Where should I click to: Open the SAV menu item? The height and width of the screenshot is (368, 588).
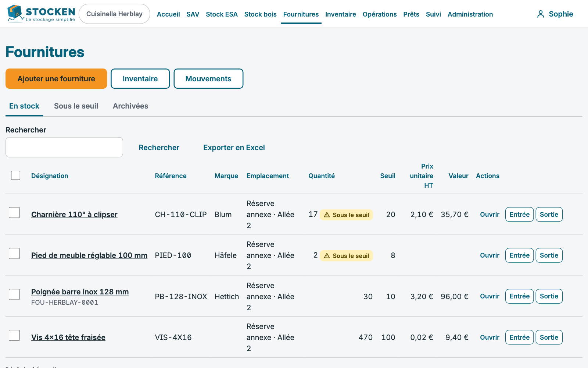pyautogui.click(x=193, y=14)
